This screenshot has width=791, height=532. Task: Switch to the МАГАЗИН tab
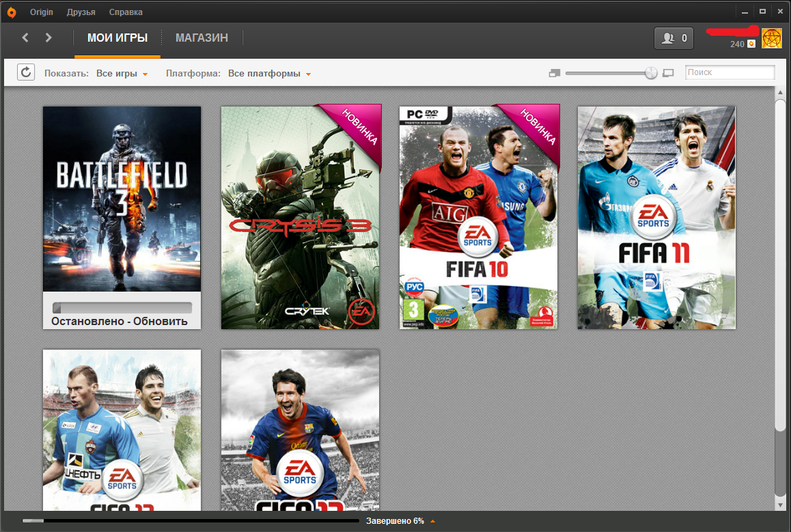202,38
